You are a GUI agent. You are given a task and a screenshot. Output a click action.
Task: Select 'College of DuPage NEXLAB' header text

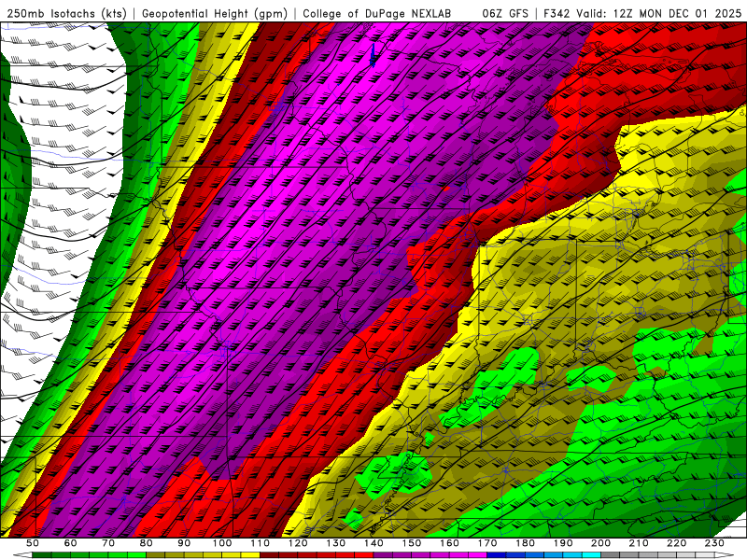click(376, 13)
